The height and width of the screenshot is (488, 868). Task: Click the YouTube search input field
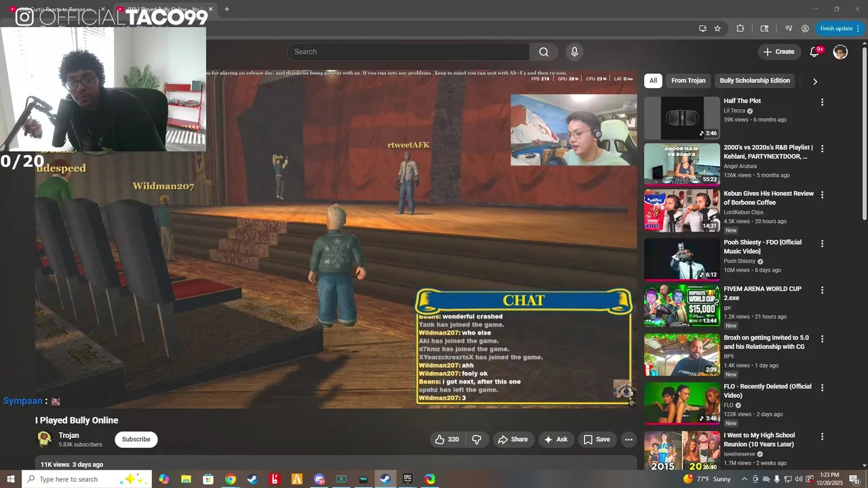[408, 52]
